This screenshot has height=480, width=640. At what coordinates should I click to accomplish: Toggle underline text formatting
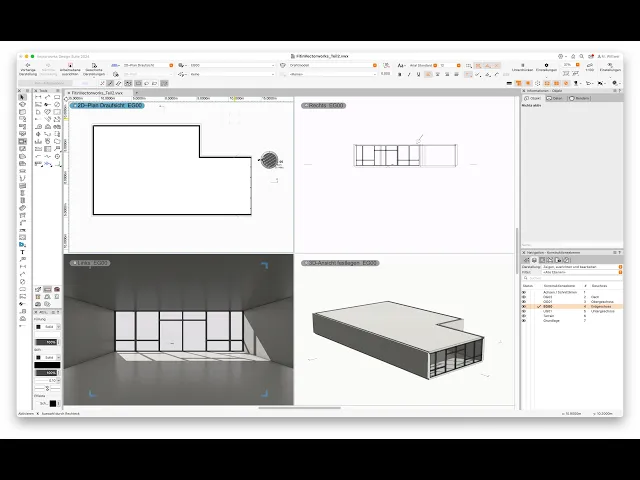[418, 74]
